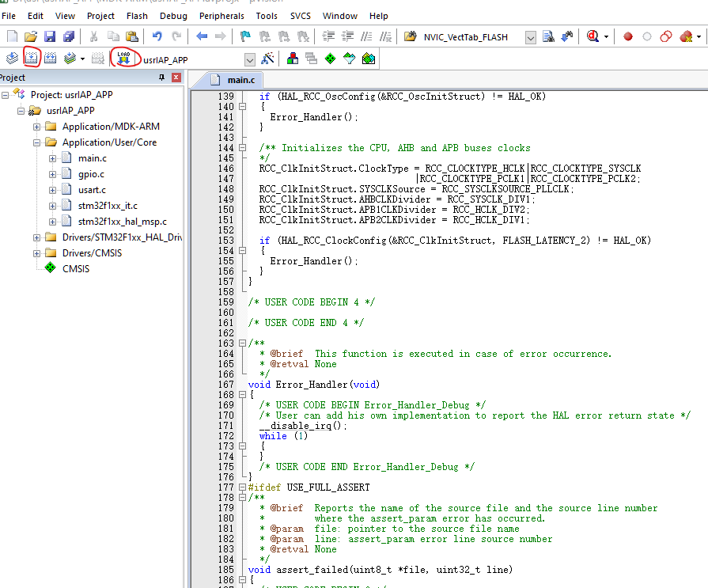Screen dimensions: 708x588
Task: Expand Application/MDK-ARM folder
Action: 36,127
